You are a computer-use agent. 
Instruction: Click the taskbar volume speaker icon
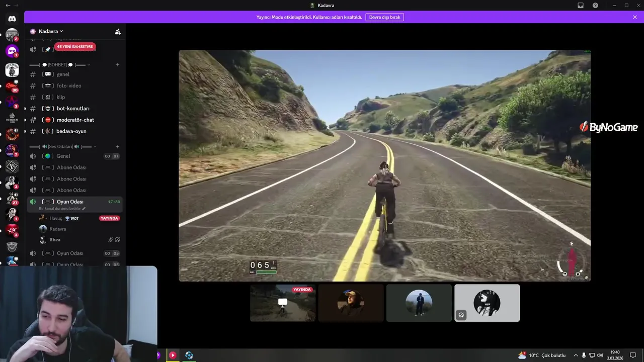click(x=600, y=355)
